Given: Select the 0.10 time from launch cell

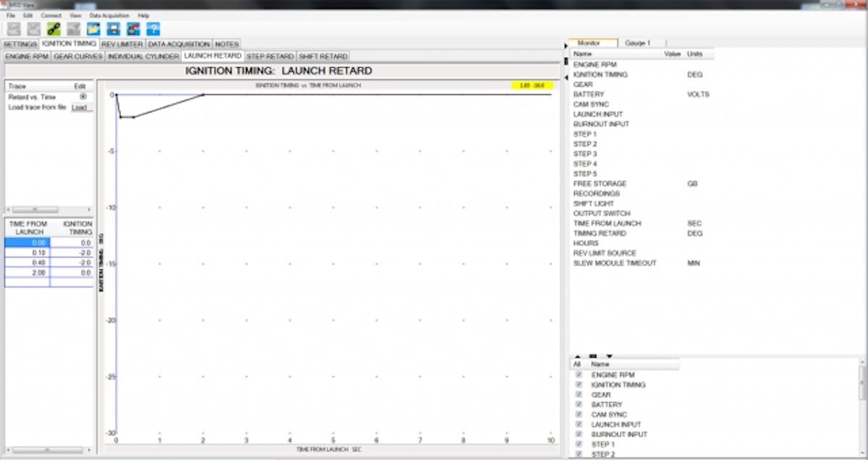Looking at the screenshot, I should (27, 252).
